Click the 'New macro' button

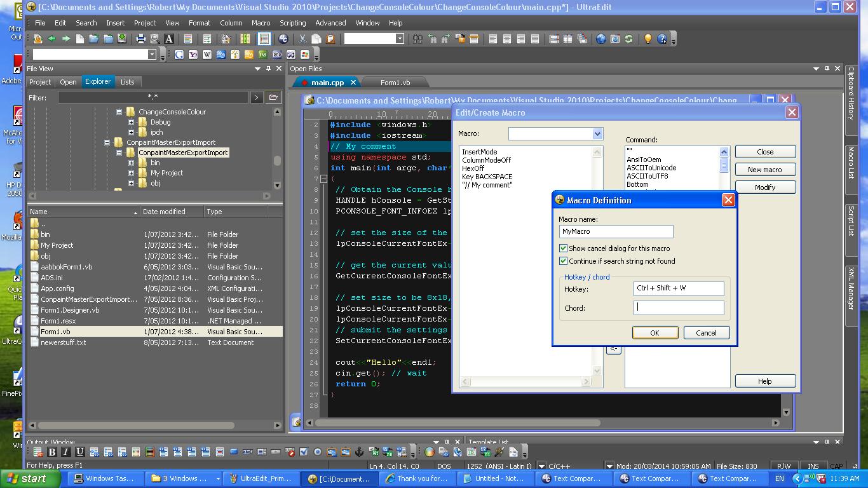[x=764, y=170]
